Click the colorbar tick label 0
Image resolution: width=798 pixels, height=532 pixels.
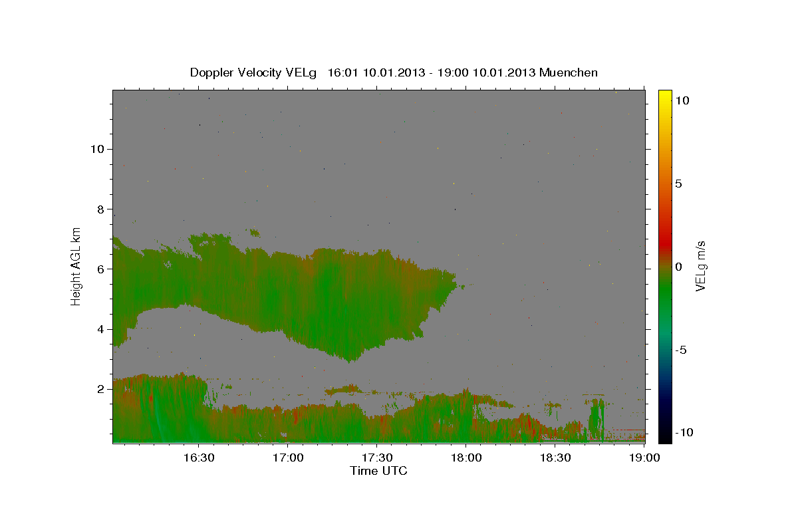point(678,267)
